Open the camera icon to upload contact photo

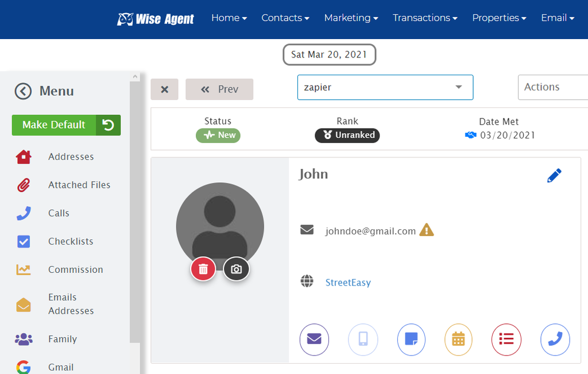(236, 268)
